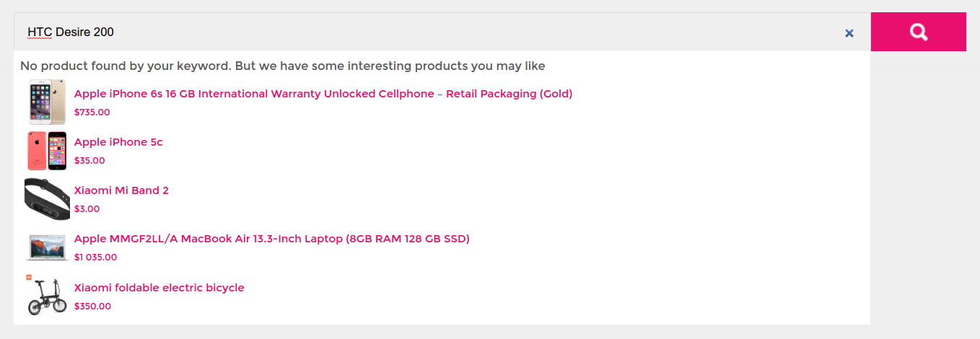This screenshot has height=339, width=980.
Task: Select the Xiaomi Mi Band 2 image
Action: 48,198
